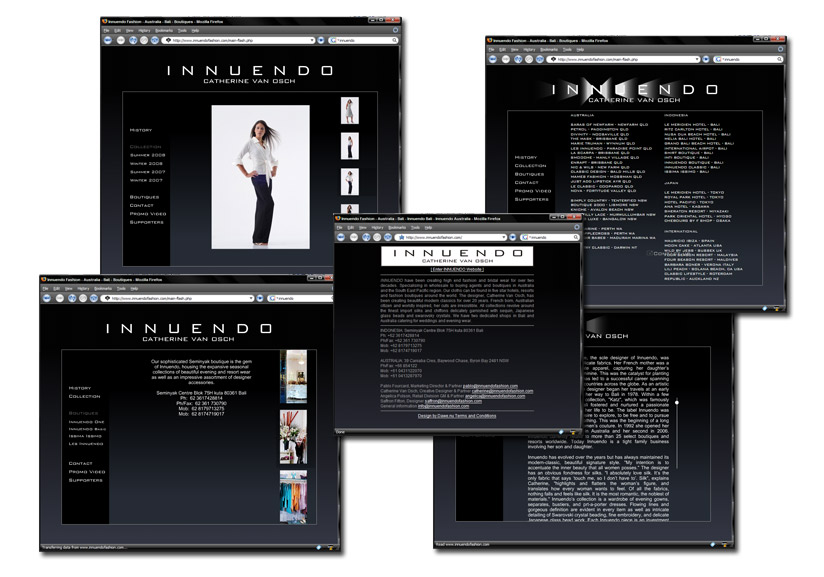Open Tools menu in the Enter Website window
Viewport: 824px width, 577px height.
(x=415, y=228)
